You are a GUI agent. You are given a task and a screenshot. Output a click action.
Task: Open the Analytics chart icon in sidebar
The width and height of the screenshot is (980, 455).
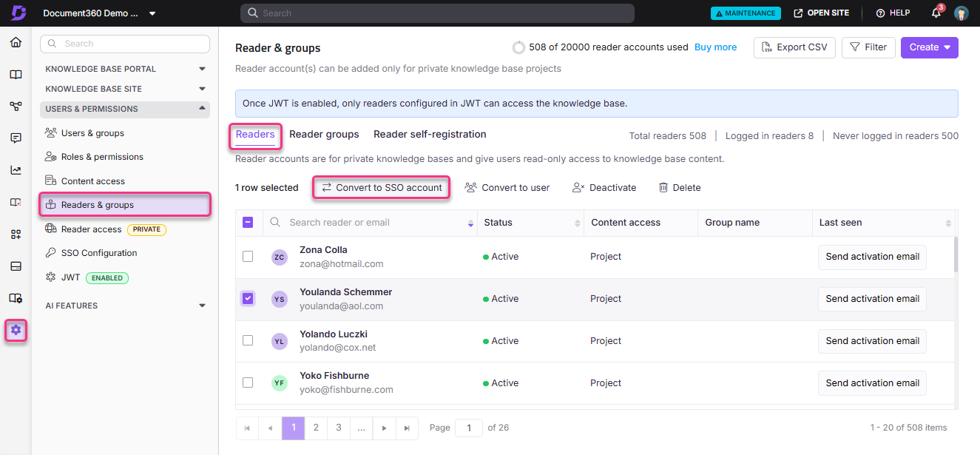(16, 169)
